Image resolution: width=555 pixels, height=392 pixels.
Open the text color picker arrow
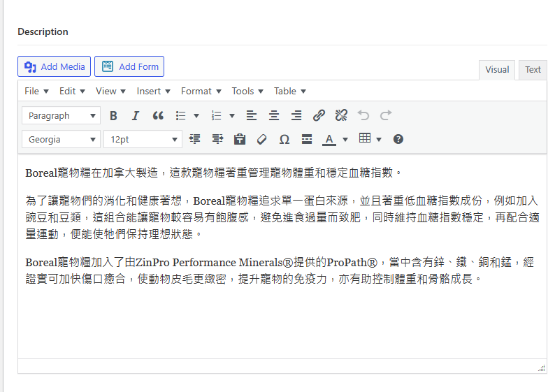click(345, 139)
